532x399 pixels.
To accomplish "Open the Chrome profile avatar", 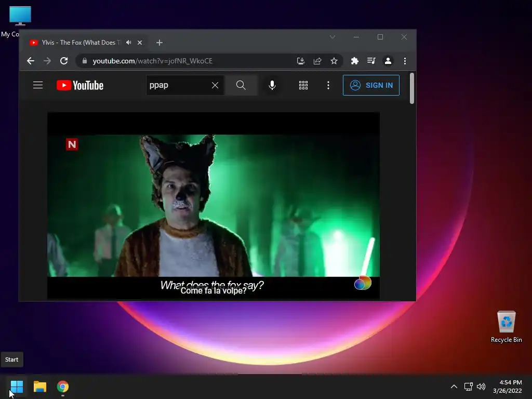I will 388,61.
